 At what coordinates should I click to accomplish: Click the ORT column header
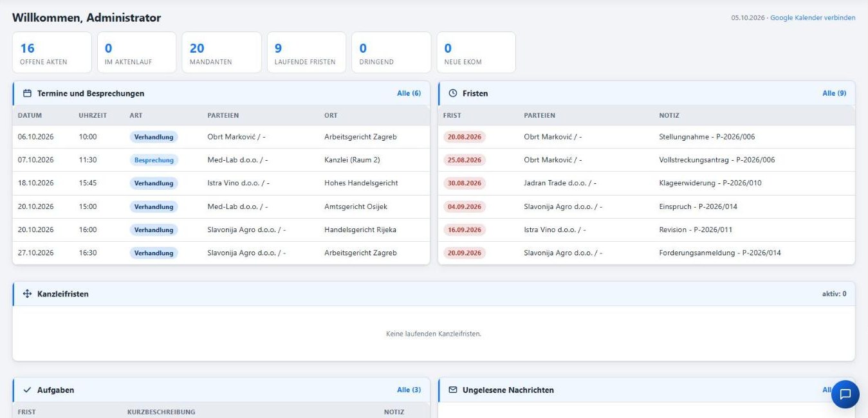(x=331, y=116)
